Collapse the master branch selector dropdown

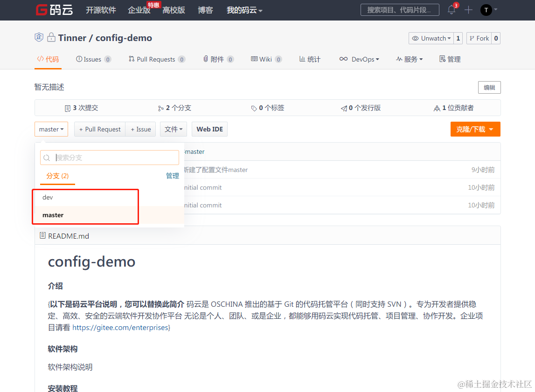[x=51, y=129]
